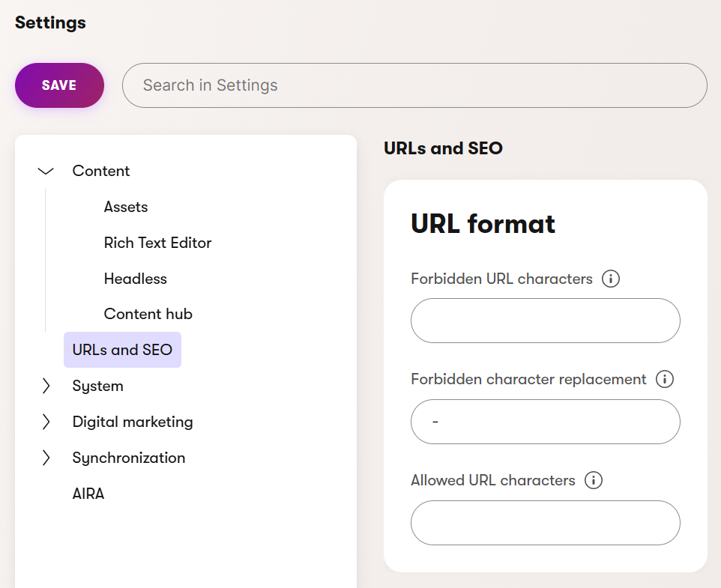Select Rich Text Editor settings
The height and width of the screenshot is (588, 721).
coord(157,243)
